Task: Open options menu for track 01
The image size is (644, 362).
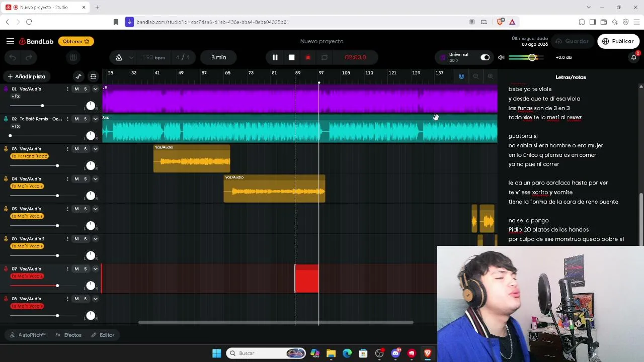Action: tap(67, 89)
